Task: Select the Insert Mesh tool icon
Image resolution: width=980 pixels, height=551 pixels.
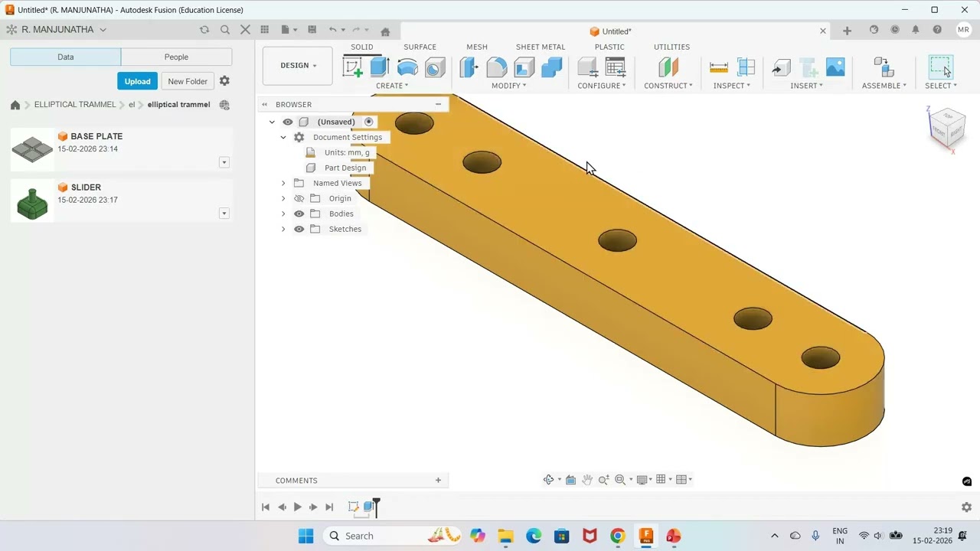Action: click(x=808, y=67)
